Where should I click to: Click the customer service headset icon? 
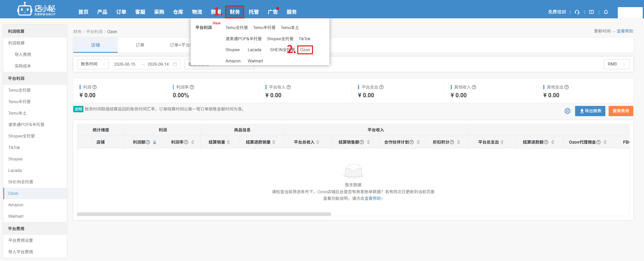coord(577,12)
